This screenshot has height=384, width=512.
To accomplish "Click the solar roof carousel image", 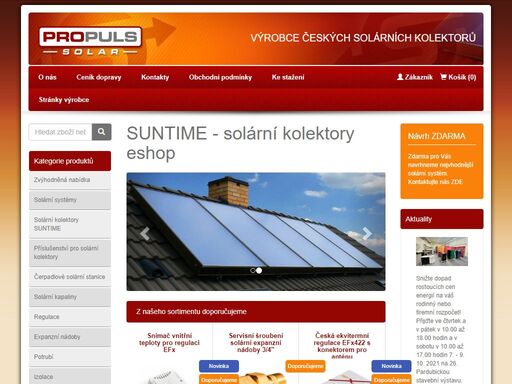I will pos(256,232).
